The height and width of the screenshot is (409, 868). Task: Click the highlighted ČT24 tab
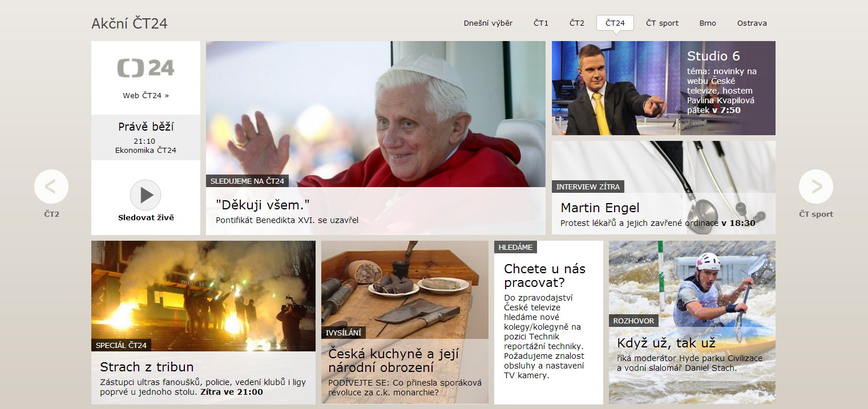(x=615, y=23)
